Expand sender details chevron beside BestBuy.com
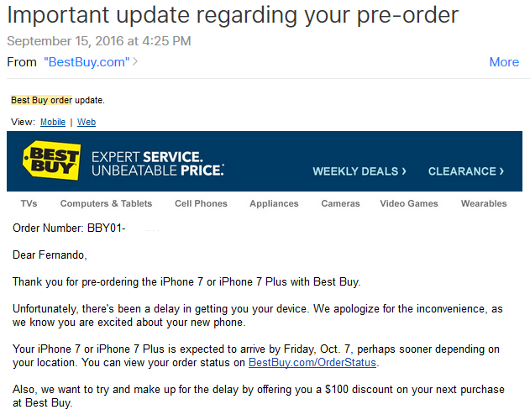The image size is (530, 420). pyautogui.click(x=135, y=61)
